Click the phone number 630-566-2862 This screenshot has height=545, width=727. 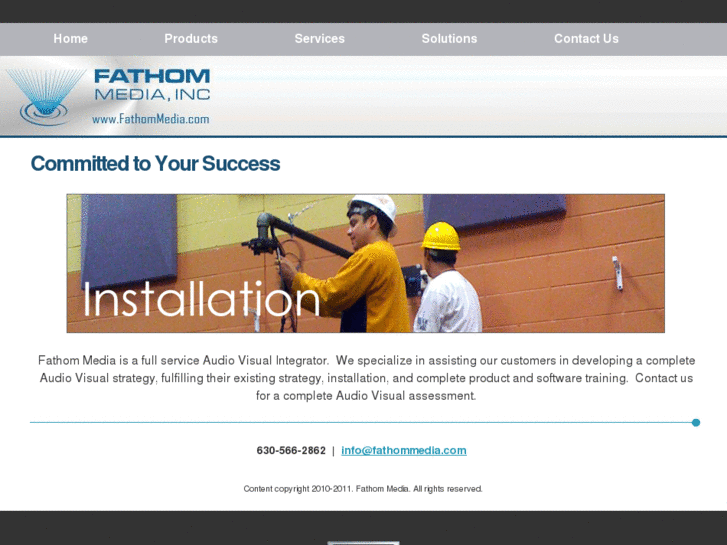tap(291, 450)
